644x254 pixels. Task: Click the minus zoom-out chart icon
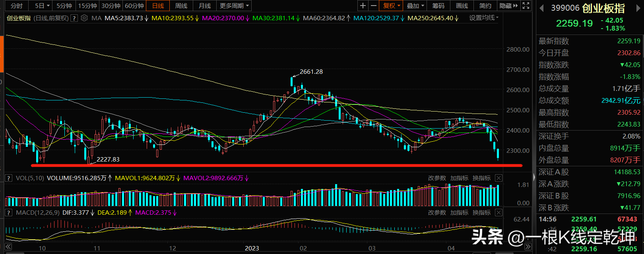373,6
